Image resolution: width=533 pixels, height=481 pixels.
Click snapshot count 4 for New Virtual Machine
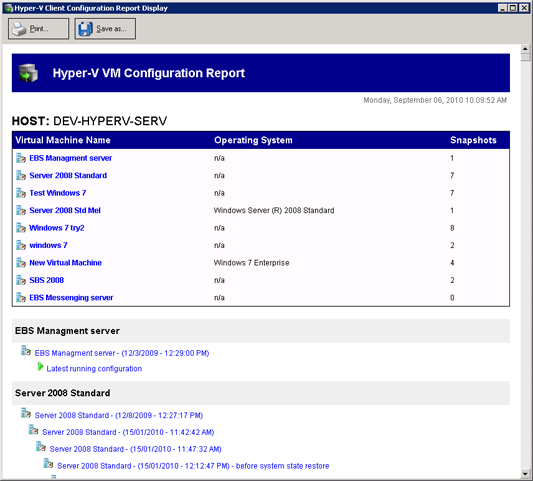(x=452, y=263)
